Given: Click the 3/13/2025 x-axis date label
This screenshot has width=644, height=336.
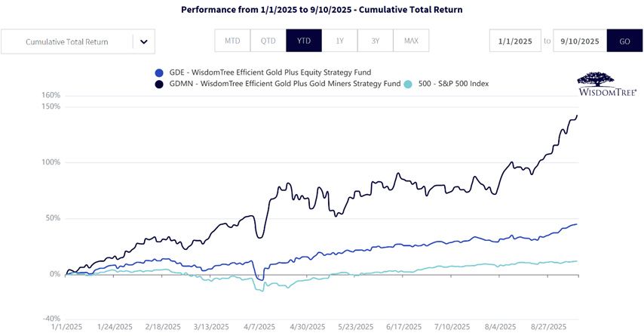Looking at the screenshot, I should tap(211, 327).
